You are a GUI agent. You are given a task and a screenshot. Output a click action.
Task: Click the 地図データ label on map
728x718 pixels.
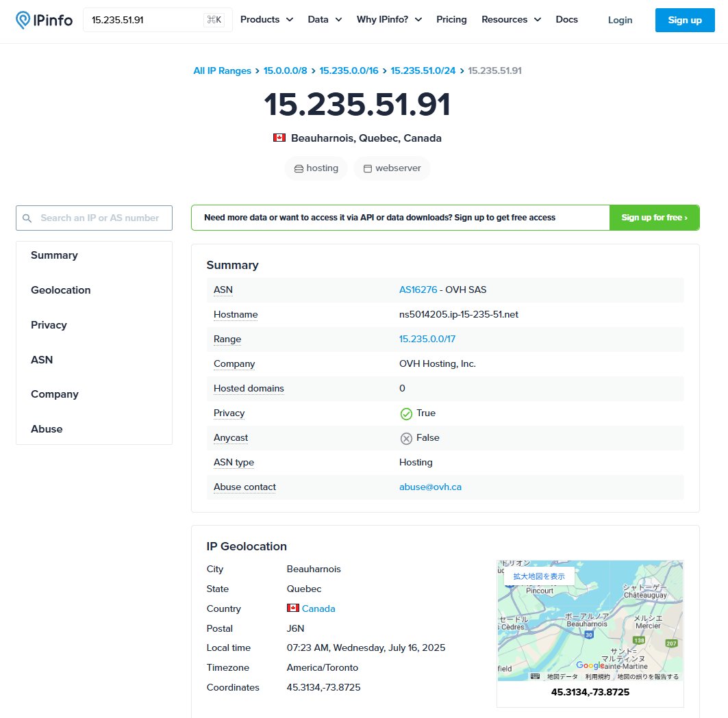pos(562,677)
